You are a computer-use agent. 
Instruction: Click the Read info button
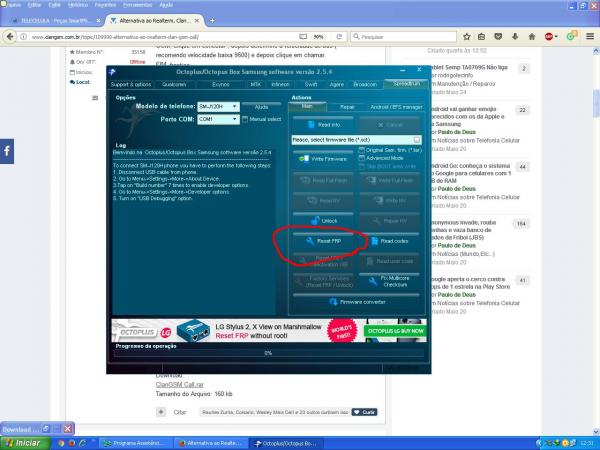323,125
